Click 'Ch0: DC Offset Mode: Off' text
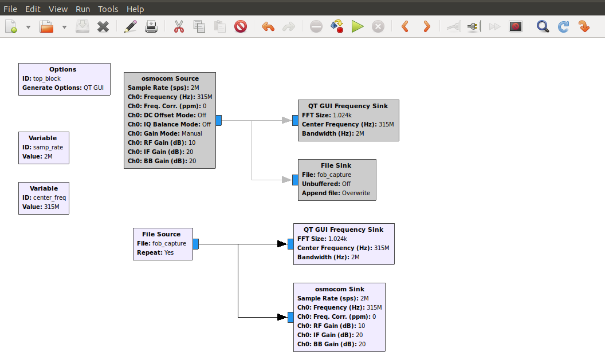This screenshot has height=364, width=605. click(167, 115)
